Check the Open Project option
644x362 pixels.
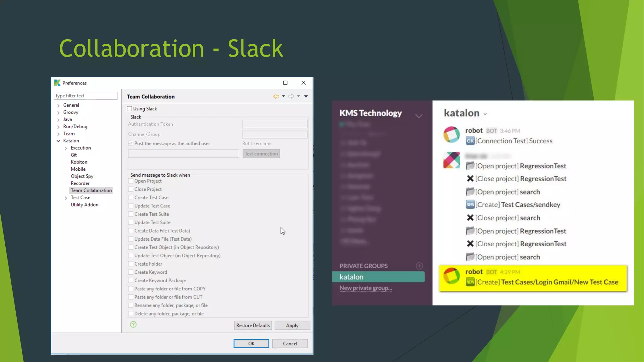(130, 181)
